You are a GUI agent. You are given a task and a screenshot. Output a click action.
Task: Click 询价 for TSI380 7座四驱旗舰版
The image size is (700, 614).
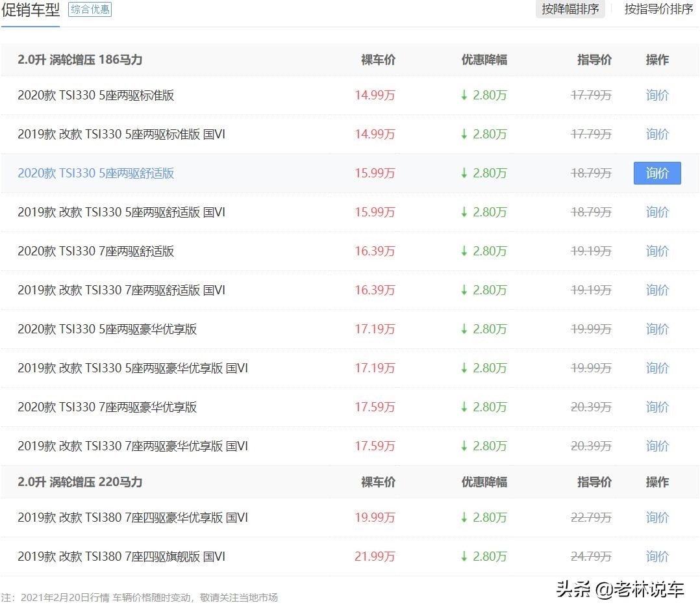pos(657,556)
